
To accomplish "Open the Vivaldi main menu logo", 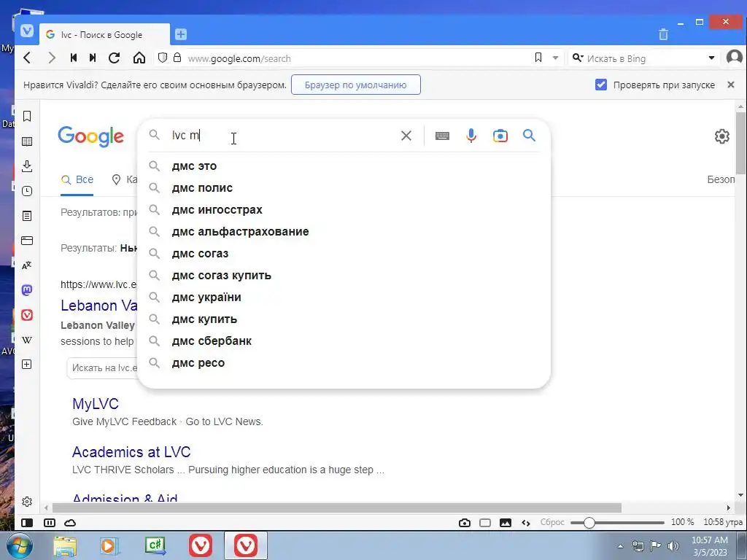I will (27, 31).
